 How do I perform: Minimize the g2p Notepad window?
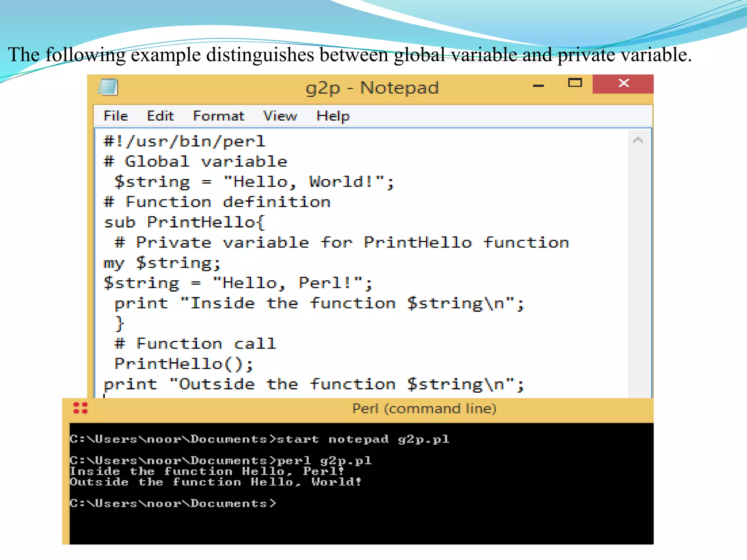pyautogui.click(x=538, y=85)
